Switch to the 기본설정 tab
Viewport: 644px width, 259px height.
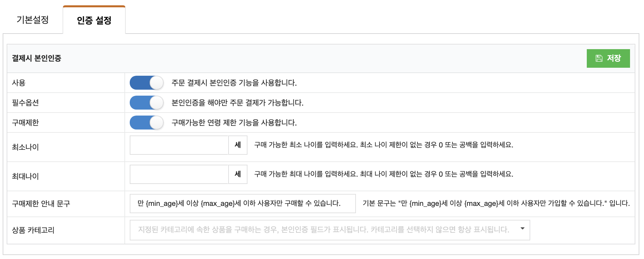(33, 20)
